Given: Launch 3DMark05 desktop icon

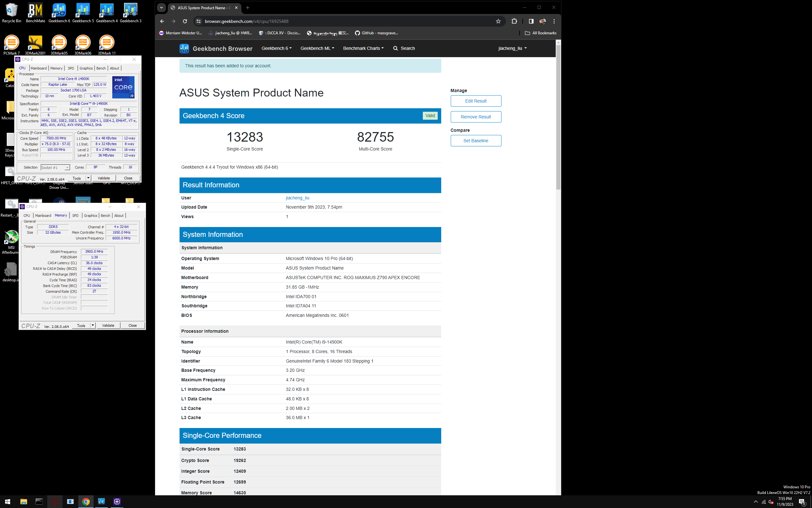Looking at the screenshot, I should point(59,45).
